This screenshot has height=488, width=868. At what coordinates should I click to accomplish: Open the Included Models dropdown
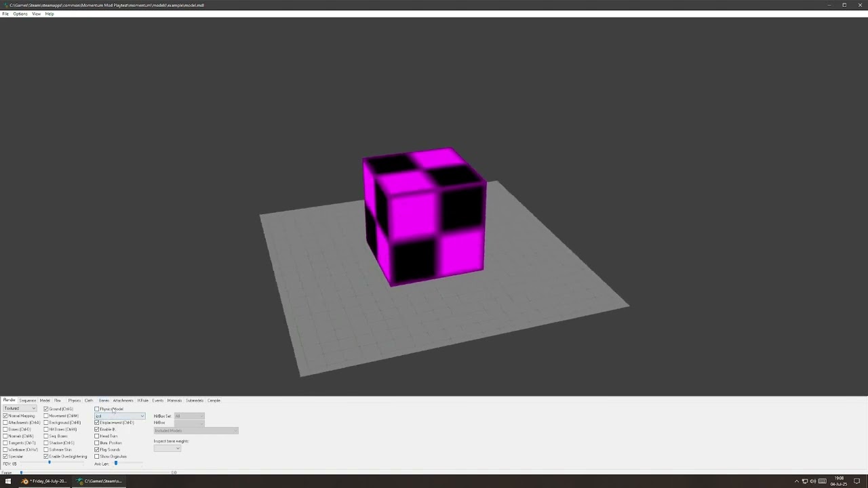pos(196,430)
